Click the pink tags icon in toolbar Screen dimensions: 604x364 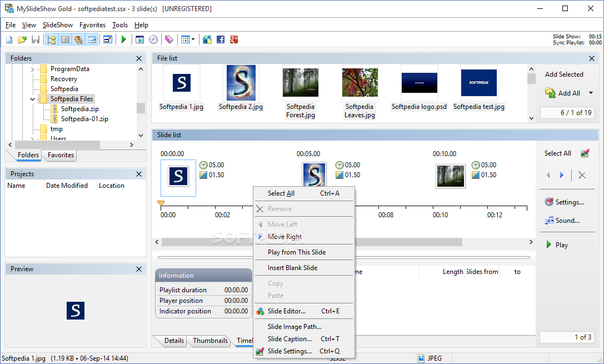pyautogui.click(x=169, y=39)
